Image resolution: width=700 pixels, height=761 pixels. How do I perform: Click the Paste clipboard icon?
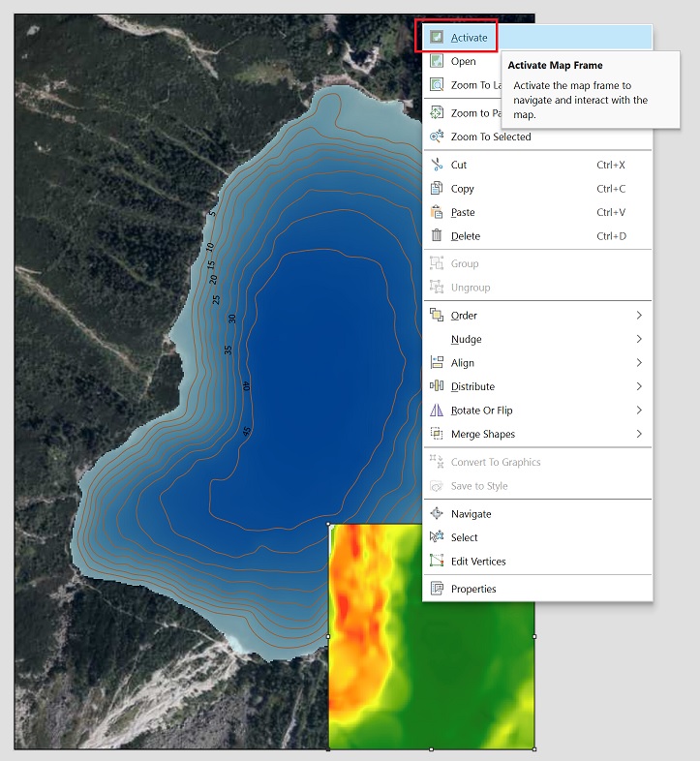point(437,212)
